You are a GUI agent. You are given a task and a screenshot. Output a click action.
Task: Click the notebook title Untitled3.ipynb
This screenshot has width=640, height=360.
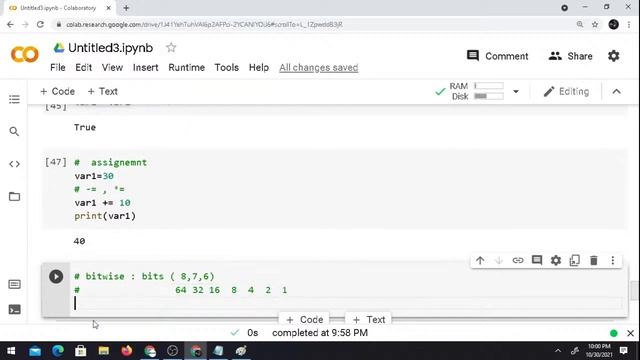coord(111,48)
